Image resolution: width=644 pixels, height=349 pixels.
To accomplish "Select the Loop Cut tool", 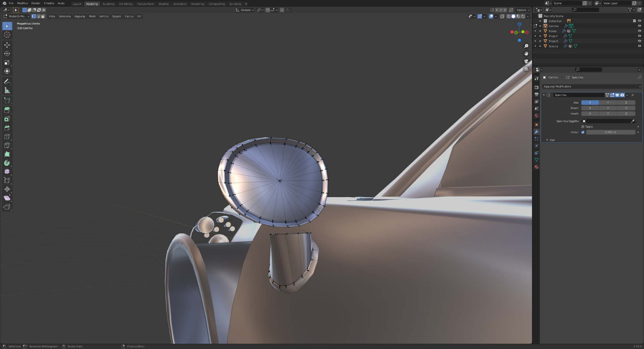I will [7, 136].
